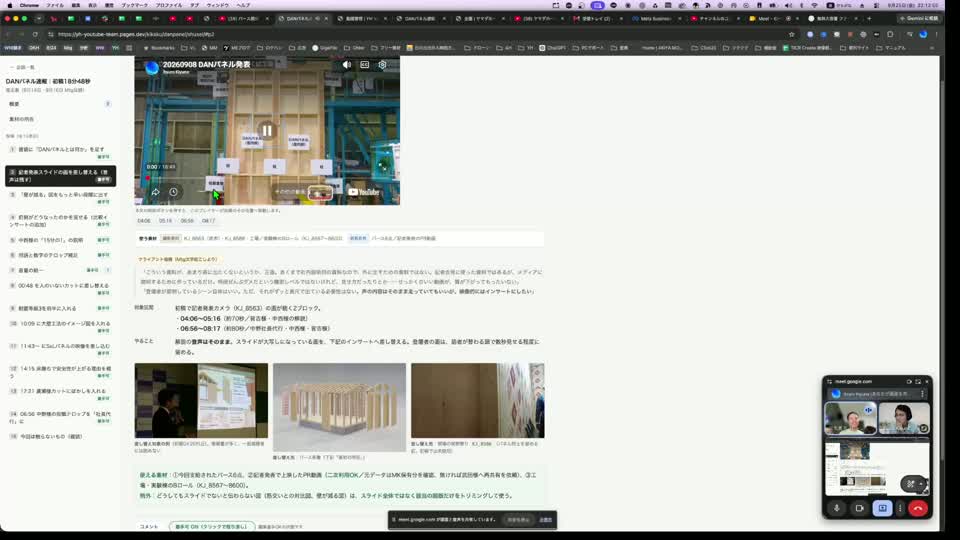The image size is (960, 540).
Task: End the call with red hang-up button
Action: [918, 508]
